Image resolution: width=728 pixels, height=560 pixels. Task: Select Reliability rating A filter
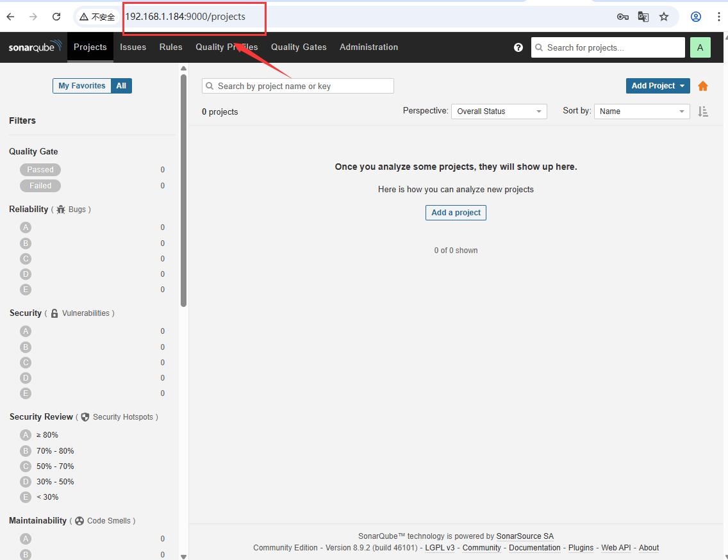coord(26,227)
